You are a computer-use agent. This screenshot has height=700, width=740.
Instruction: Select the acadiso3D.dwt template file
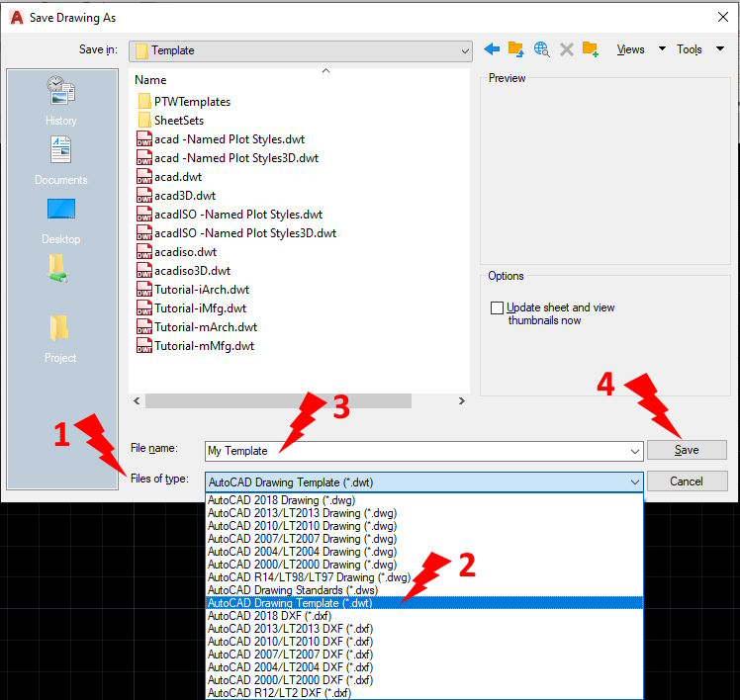pos(184,271)
